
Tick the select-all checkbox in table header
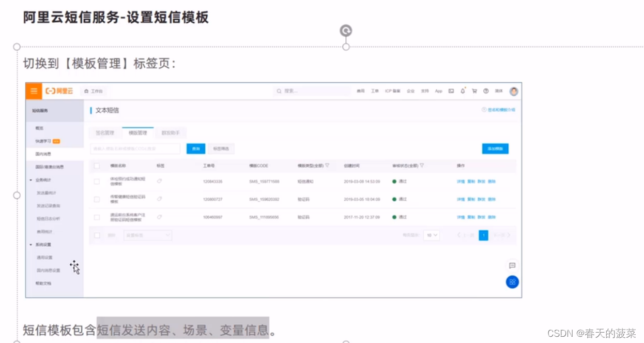pos(97,166)
